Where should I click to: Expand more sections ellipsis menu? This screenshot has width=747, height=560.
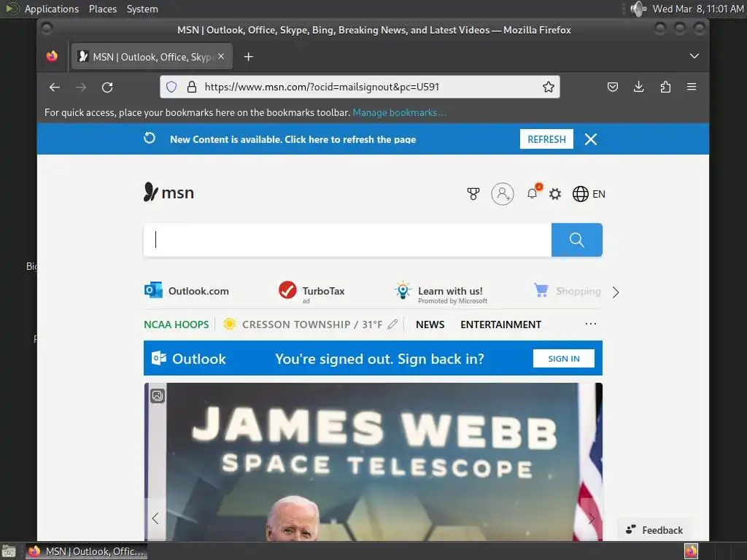coord(591,324)
